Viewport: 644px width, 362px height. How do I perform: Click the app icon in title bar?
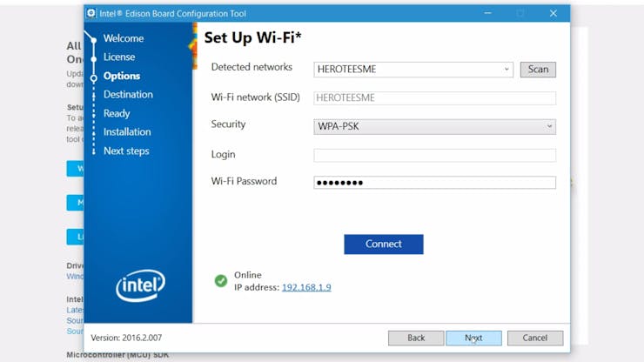[x=91, y=13]
